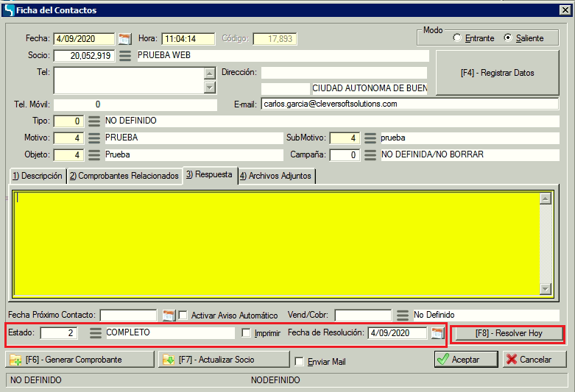The height and width of the screenshot is (392, 575).
Task: Click the Tel list down arrow
Action: click(210, 88)
